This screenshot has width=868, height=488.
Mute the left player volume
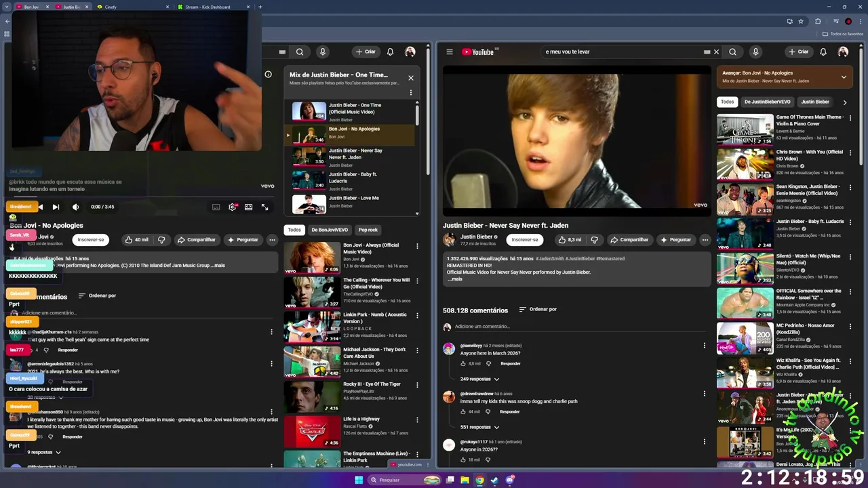click(x=75, y=207)
